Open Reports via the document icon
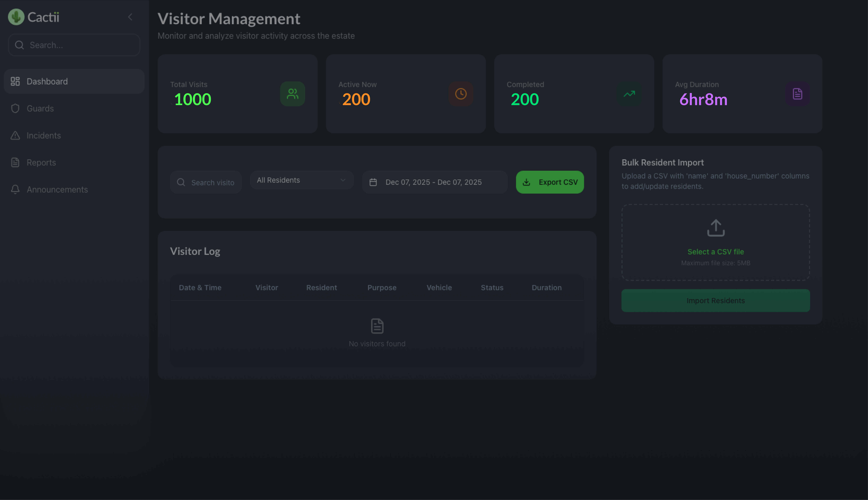Image resolution: width=868 pixels, height=500 pixels. coord(15,162)
